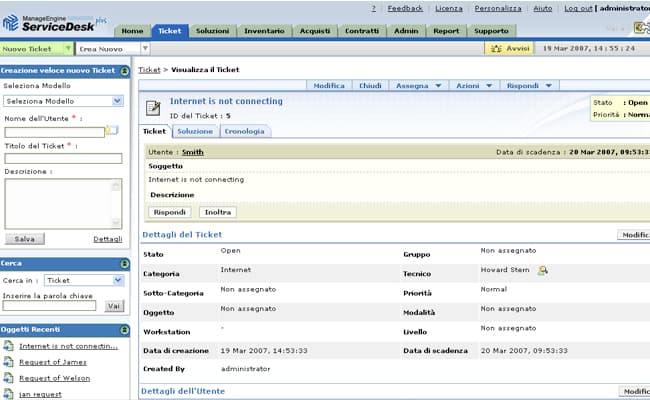Click the Rispondi button below description
The width and height of the screenshot is (650, 400).
pyautogui.click(x=170, y=212)
